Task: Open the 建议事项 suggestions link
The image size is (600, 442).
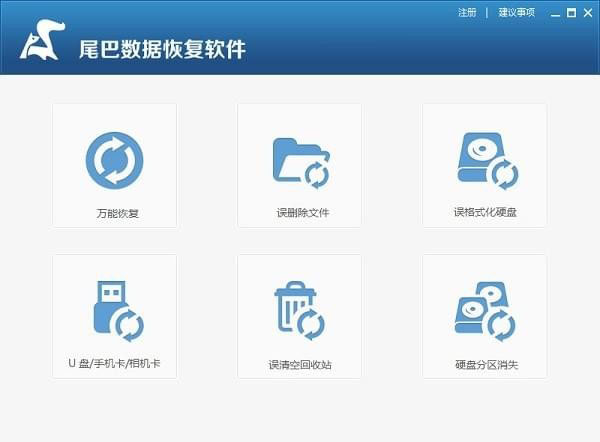Action: coord(517,13)
